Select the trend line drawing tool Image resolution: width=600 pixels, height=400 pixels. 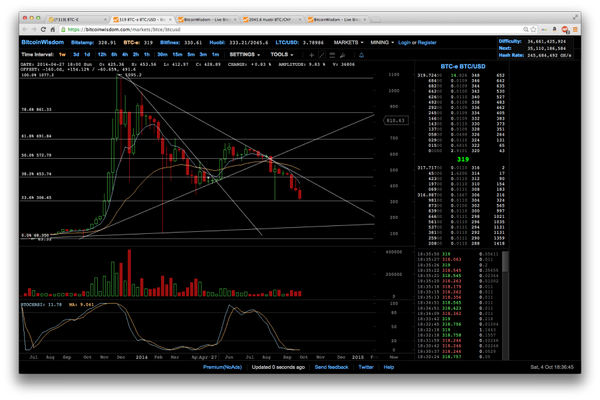click(322, 55)
